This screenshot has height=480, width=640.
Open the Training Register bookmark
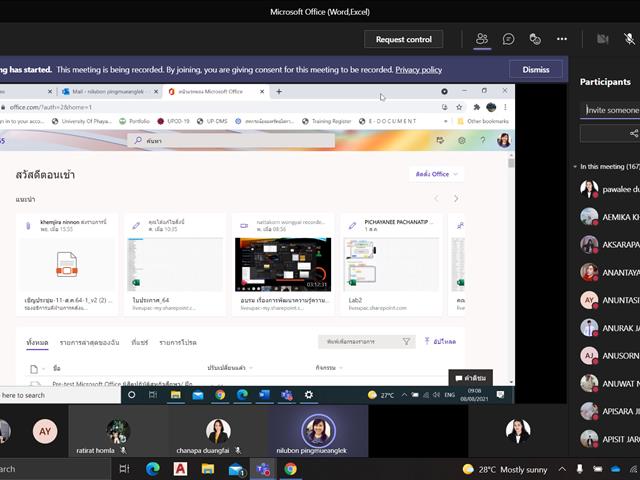(327, 121)
